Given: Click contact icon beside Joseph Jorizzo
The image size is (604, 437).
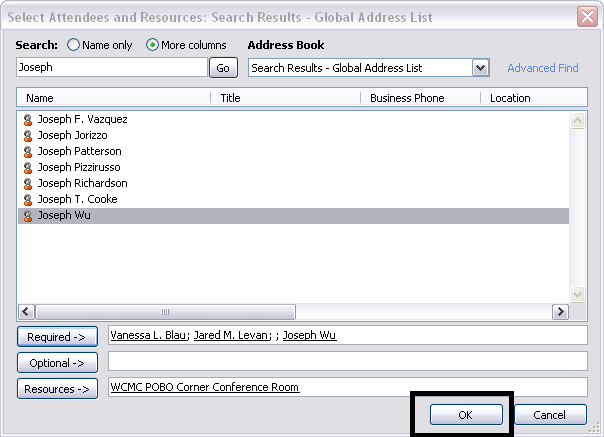Looking at the screenshot, I should 28,135.
